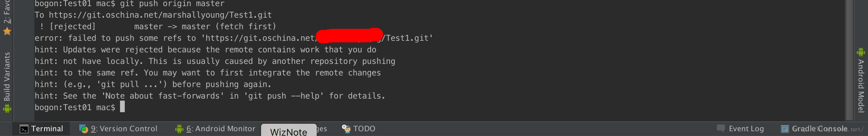Click the Gradle Console window icon
The image size is (868, 136).
coord(785,129)
